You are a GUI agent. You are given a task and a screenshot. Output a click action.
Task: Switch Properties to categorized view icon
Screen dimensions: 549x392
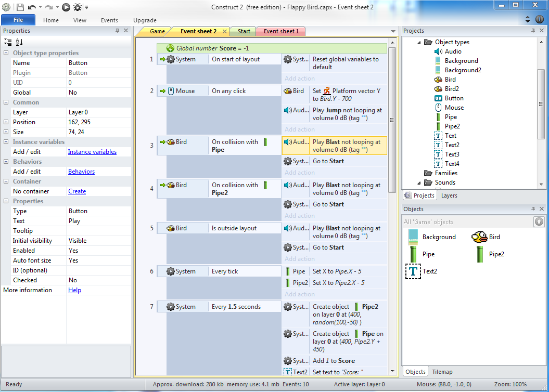(x=8, y=42)
